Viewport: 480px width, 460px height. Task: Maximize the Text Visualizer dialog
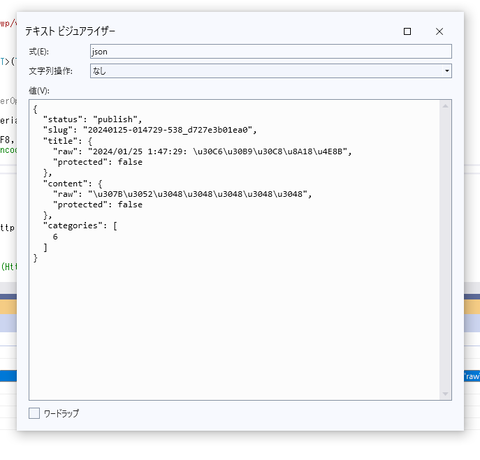407,31
